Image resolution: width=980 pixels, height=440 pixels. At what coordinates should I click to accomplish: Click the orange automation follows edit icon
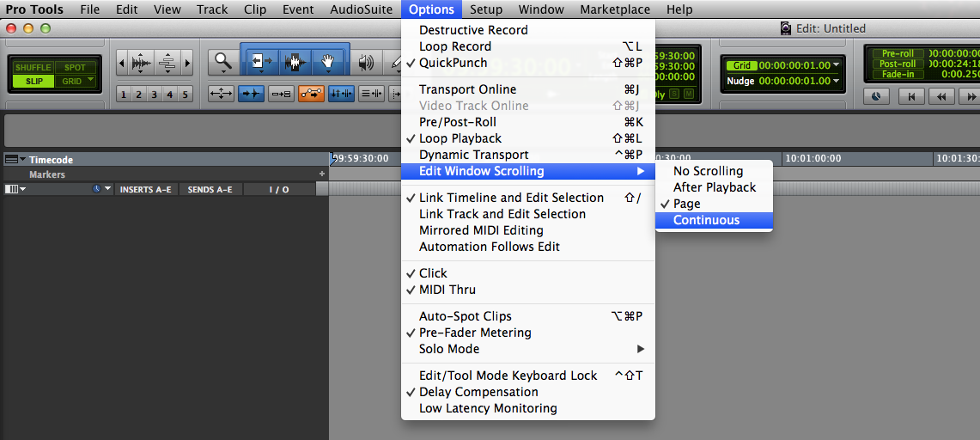pos(311,95)
